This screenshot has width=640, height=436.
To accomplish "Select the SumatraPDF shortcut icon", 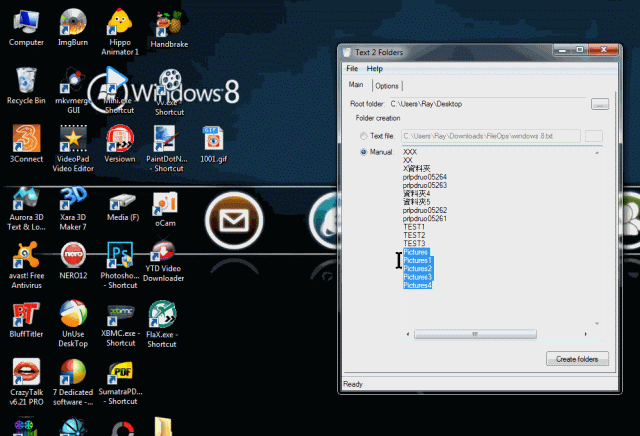I will pos(120,382).
